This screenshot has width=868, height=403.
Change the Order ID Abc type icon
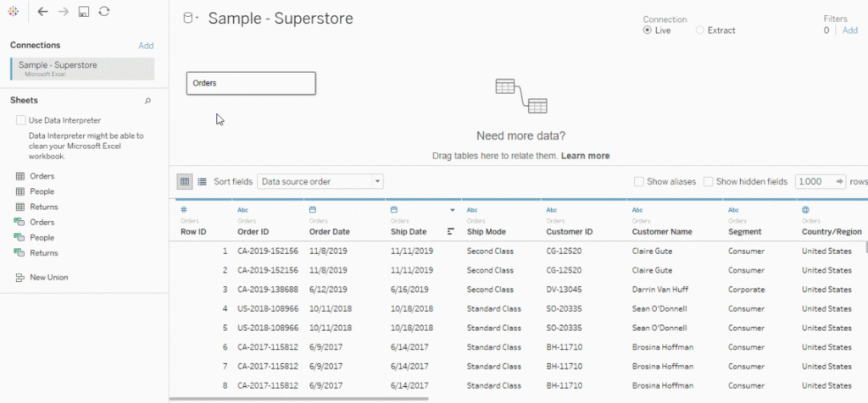click(x=242, y=210)
